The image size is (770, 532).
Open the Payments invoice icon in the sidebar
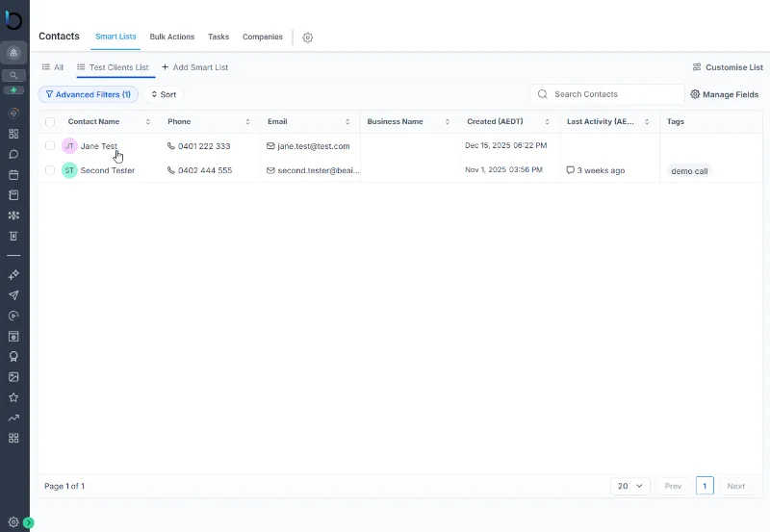[x=13, y=236]
